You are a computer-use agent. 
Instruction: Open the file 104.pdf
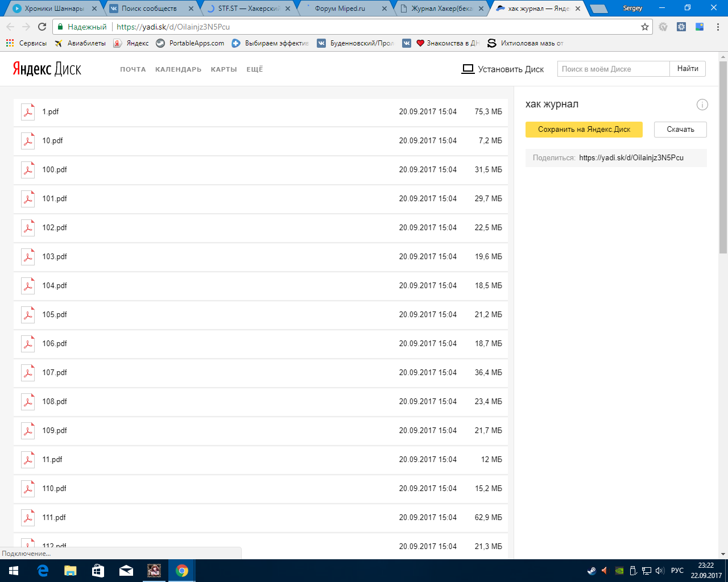[x=55, y=286]
